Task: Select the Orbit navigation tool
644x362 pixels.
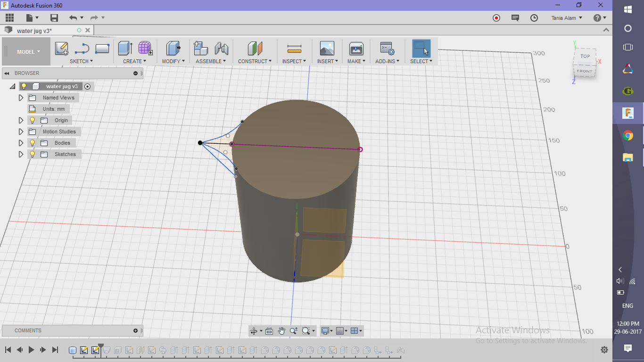Action: pyautogui.click(x=254, y=331)
